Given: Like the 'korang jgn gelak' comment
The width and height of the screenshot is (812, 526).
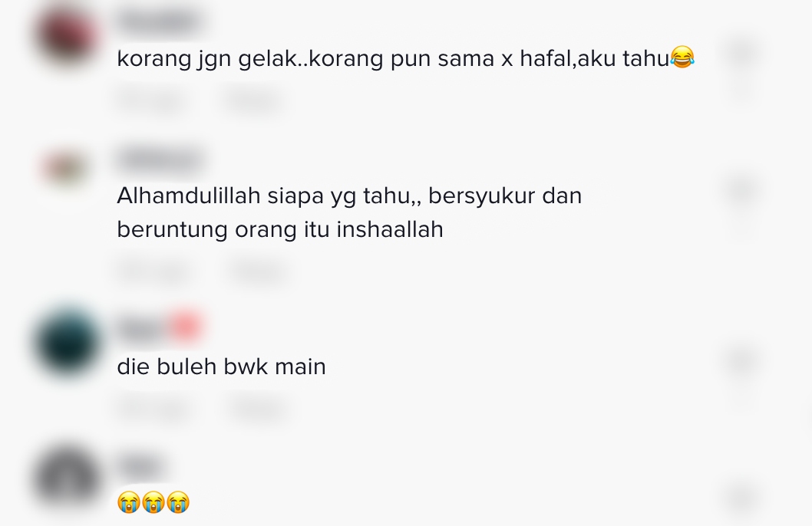Looking at the screenshot, I should pyautogui.click(x=741, y=51).
